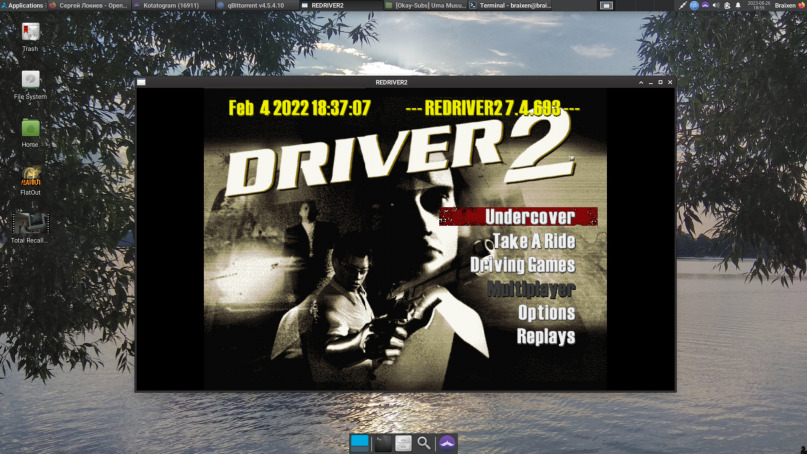Open the application finder magnifier in dock

pyautogui.click(x=424, y=443)
